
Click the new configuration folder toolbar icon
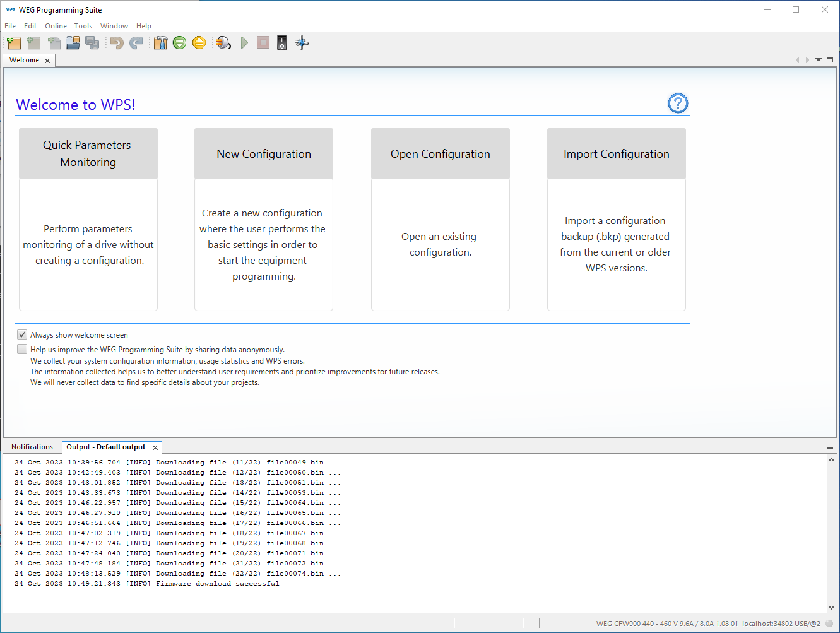coord(14,43)
